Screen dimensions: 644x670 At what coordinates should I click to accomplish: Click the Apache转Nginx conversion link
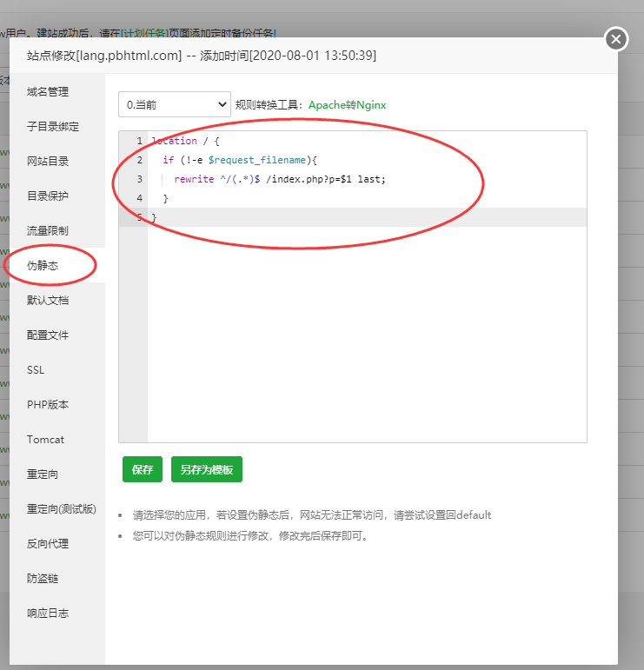click(x=347, y=104)
